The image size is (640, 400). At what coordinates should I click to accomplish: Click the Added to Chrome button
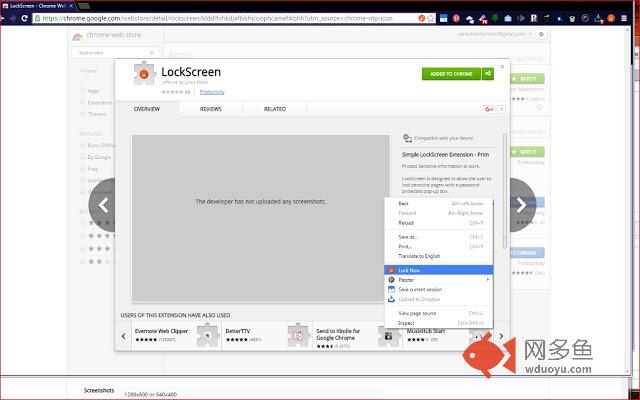point(449,73)
